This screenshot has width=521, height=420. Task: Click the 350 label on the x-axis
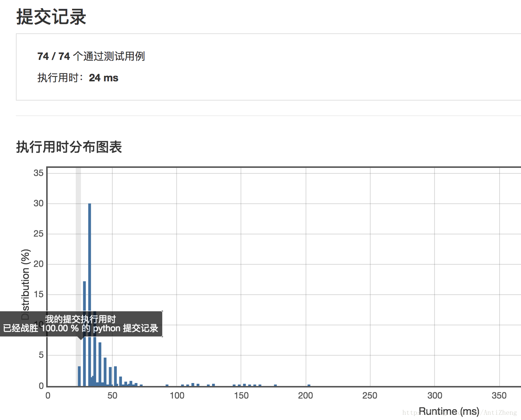(x=499, y=395)
